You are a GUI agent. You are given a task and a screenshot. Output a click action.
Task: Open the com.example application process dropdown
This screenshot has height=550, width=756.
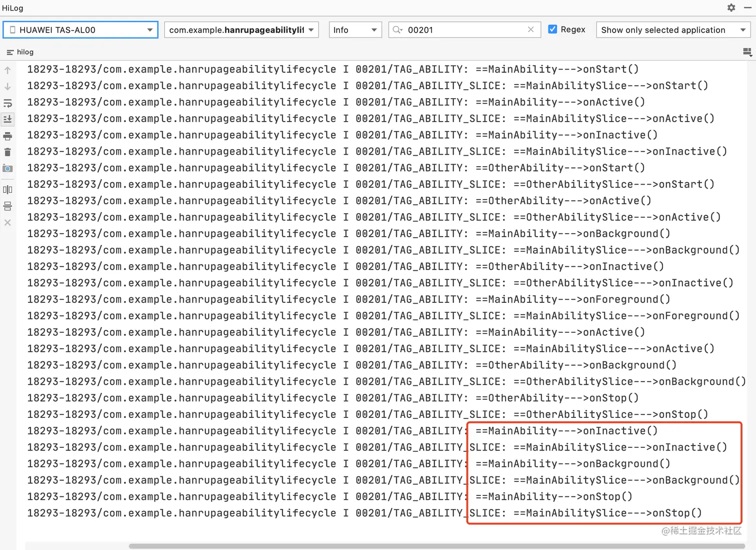pyautogui.click(x=241, y=30)
